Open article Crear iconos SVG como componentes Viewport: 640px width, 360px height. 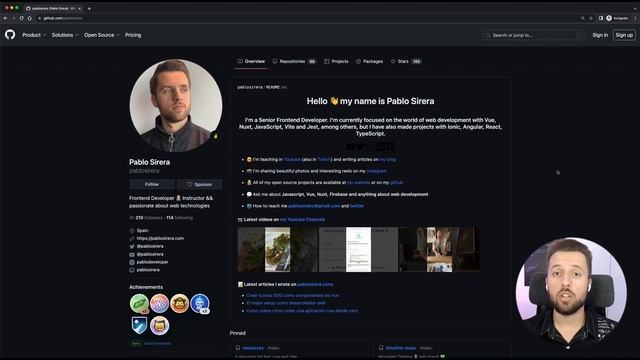(293, 295)
